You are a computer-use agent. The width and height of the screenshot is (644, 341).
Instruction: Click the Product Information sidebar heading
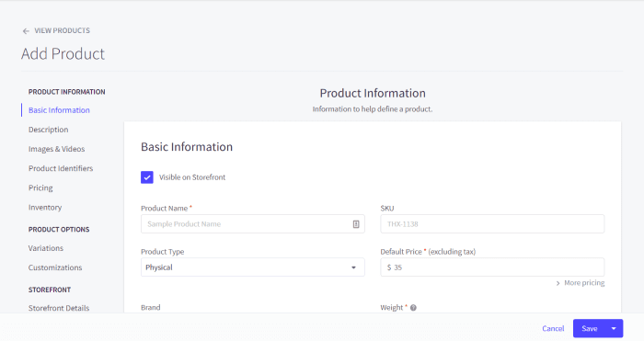tap(67, 92)
